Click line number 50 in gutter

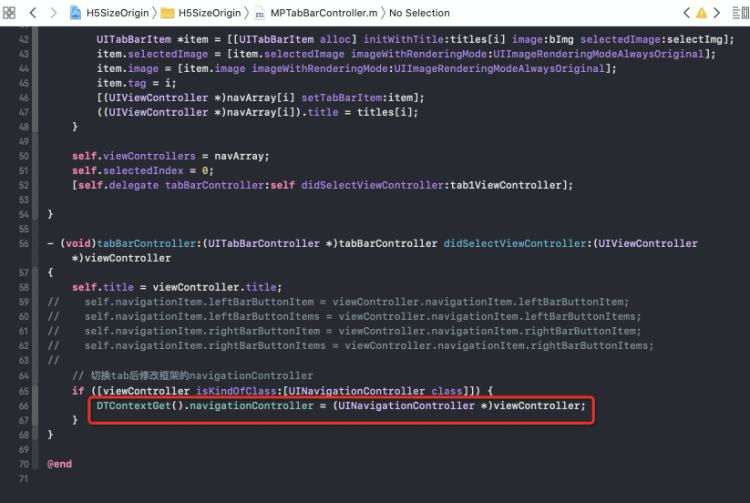pyautogui.click(x=24, y=156)
